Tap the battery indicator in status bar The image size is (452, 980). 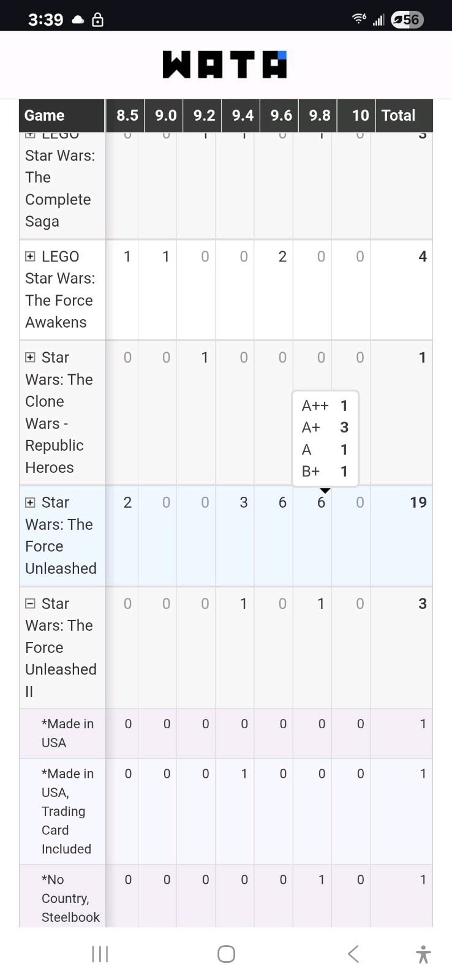[x=407, y=20]
